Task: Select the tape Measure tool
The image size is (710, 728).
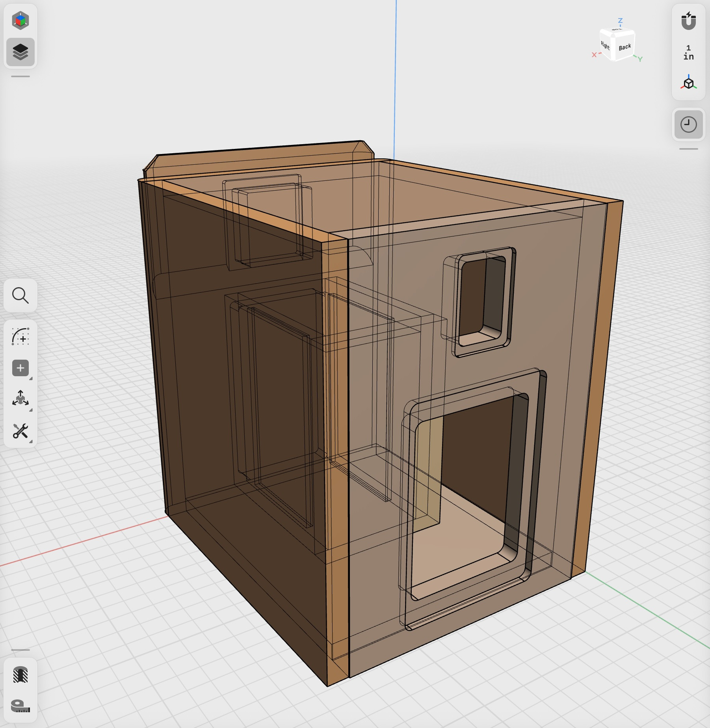Action: point(20,706)
